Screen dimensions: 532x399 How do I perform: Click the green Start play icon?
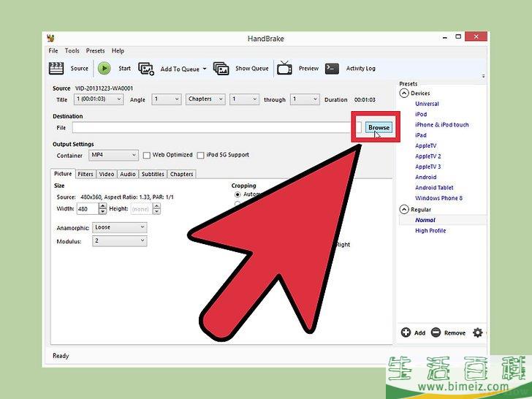(104, 68)
